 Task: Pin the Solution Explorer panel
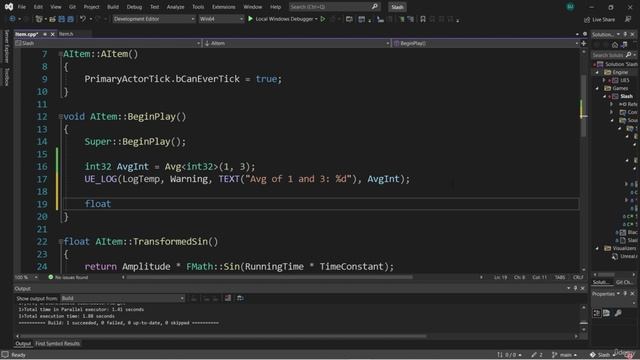[625, 34]
